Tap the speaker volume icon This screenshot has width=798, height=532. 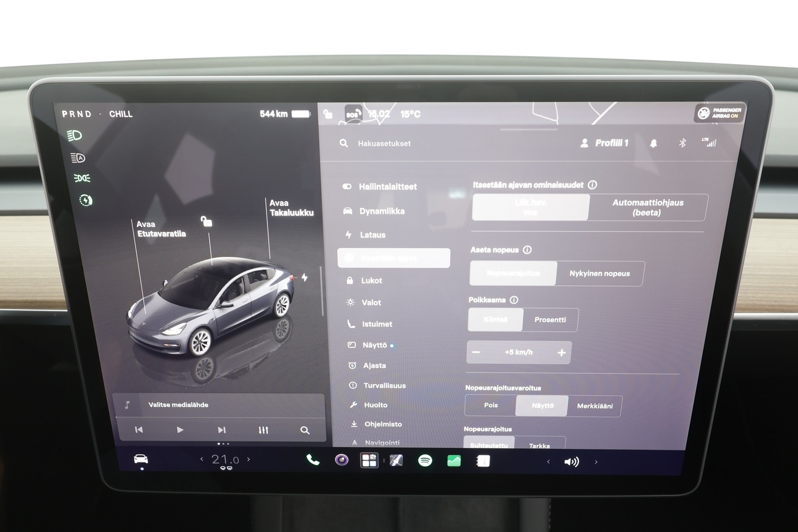coord(571,462)
